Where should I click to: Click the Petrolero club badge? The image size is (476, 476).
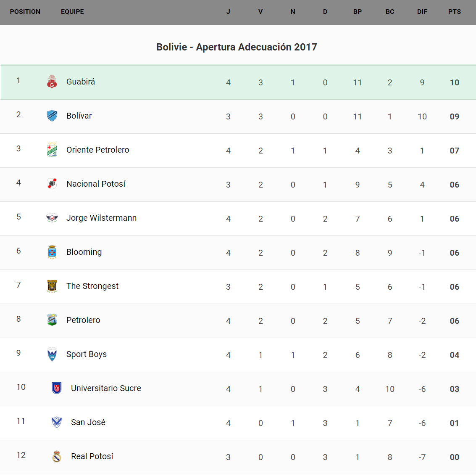pyautogui.click(x=52, y=320)
